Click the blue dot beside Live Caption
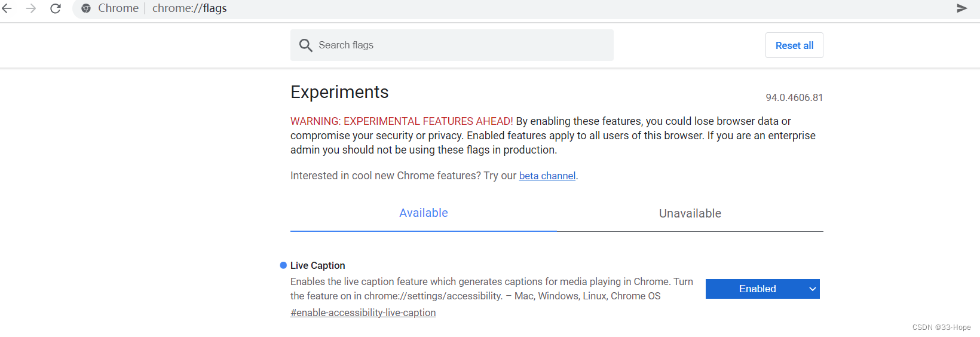Image resolution: width=980 pixels, height=337 pixels. (283, 265)
